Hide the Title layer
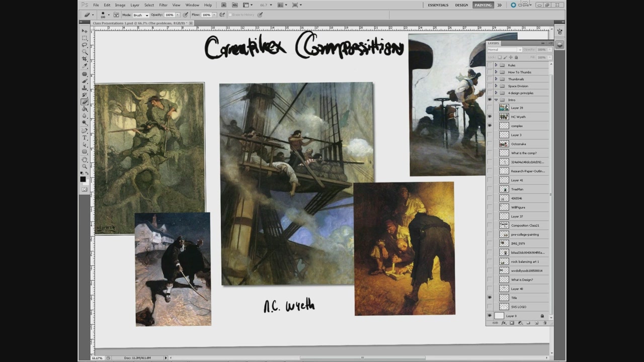The width and height of the screenshot is (644, 362). (490, 298)
